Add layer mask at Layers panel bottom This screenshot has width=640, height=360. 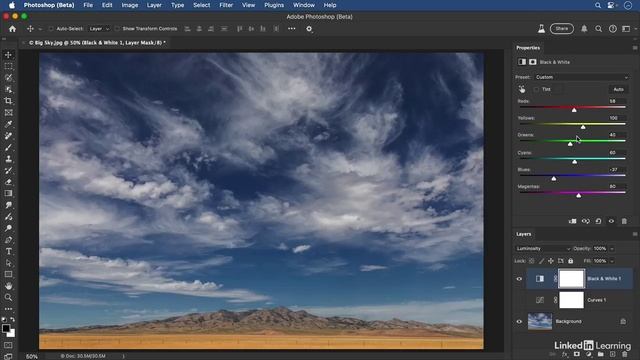click(576, 354)
